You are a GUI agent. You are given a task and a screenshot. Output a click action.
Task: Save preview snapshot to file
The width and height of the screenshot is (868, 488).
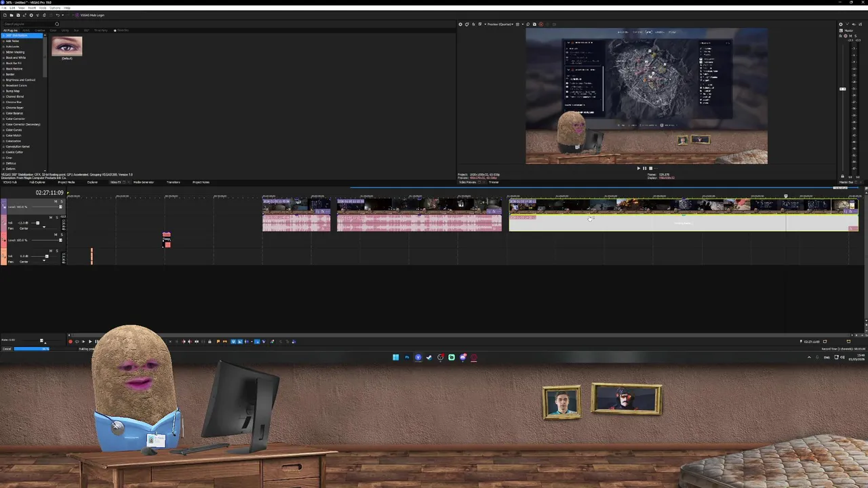click(x=534, y=24)
